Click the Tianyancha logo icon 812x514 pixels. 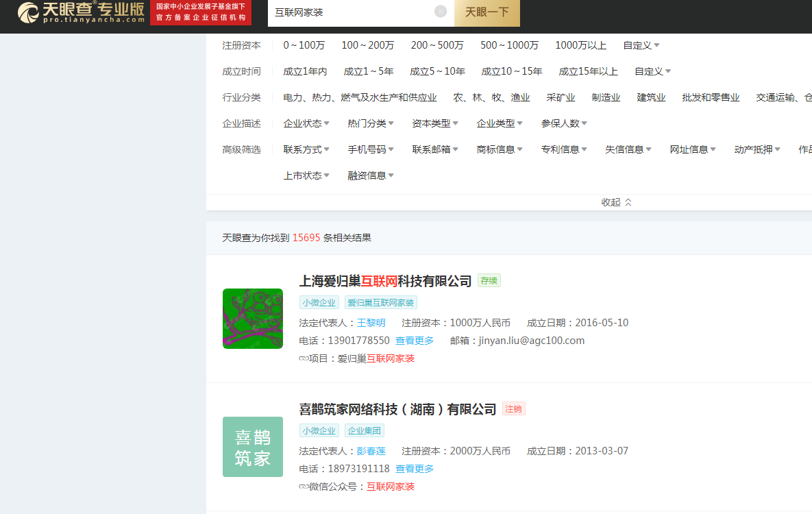(29, 12)
